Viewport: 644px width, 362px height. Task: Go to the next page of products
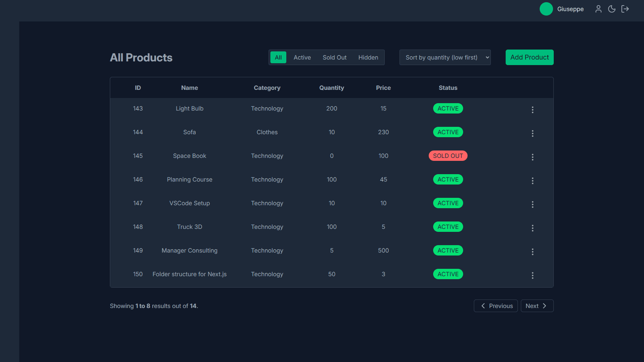pyautogui.click(x=537, y=306)
